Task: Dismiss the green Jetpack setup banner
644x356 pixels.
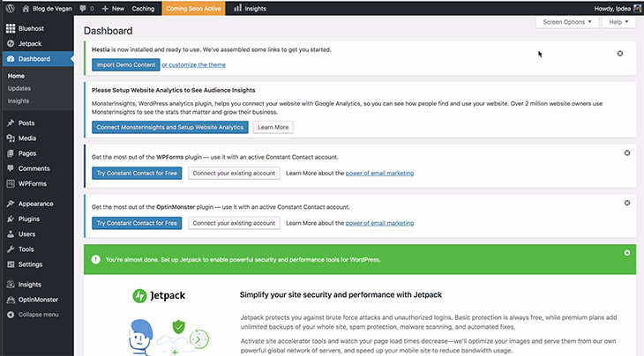Action: [627, 253]
